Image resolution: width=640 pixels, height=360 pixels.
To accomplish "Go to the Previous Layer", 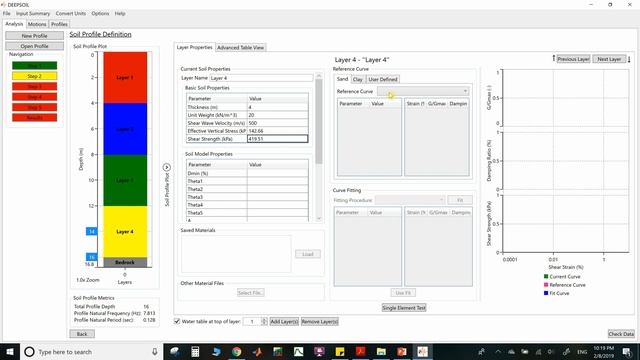I will (x=573, y=59).
